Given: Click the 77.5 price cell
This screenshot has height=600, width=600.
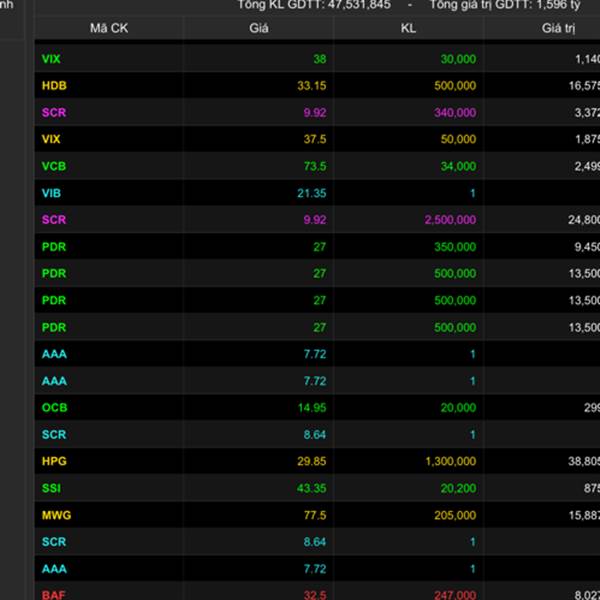Looking at the screenshot, I should pos(315,515).
